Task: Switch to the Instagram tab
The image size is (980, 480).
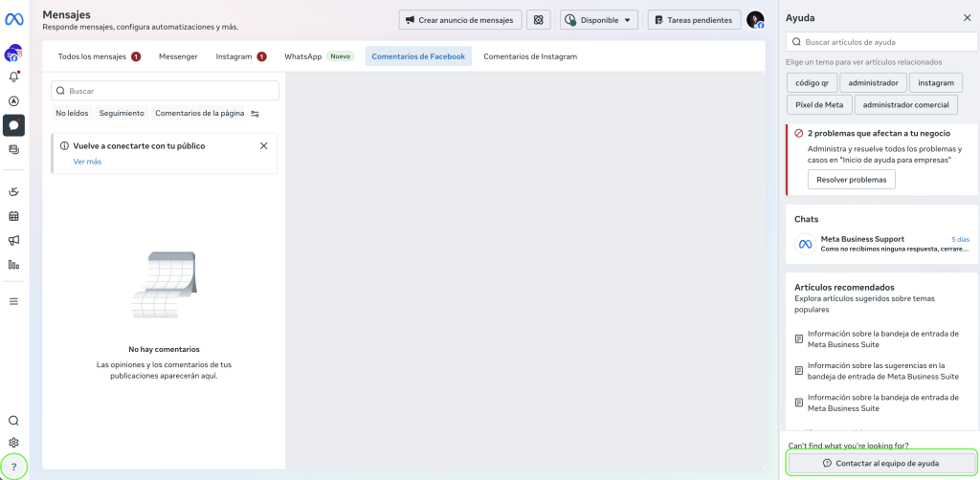Action: (240, 56)
